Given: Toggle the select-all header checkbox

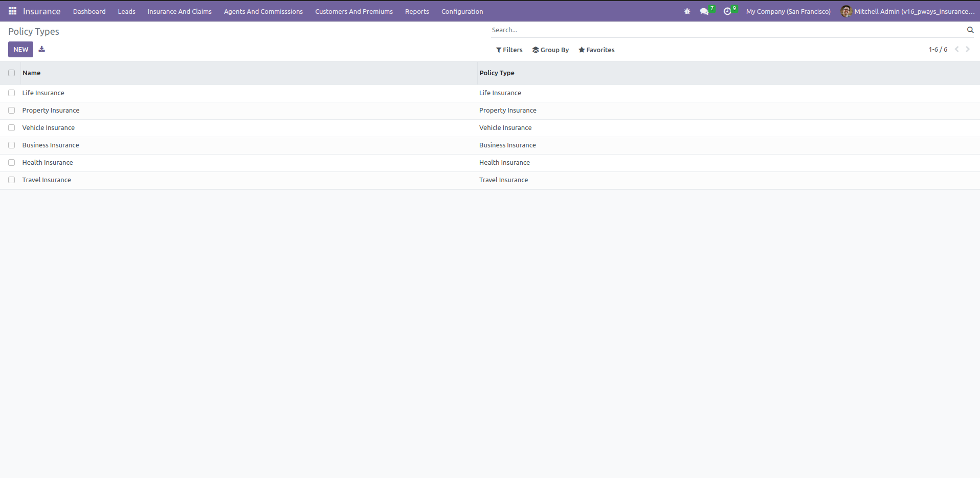Looking at the screenshot, I should click(11, 73).
